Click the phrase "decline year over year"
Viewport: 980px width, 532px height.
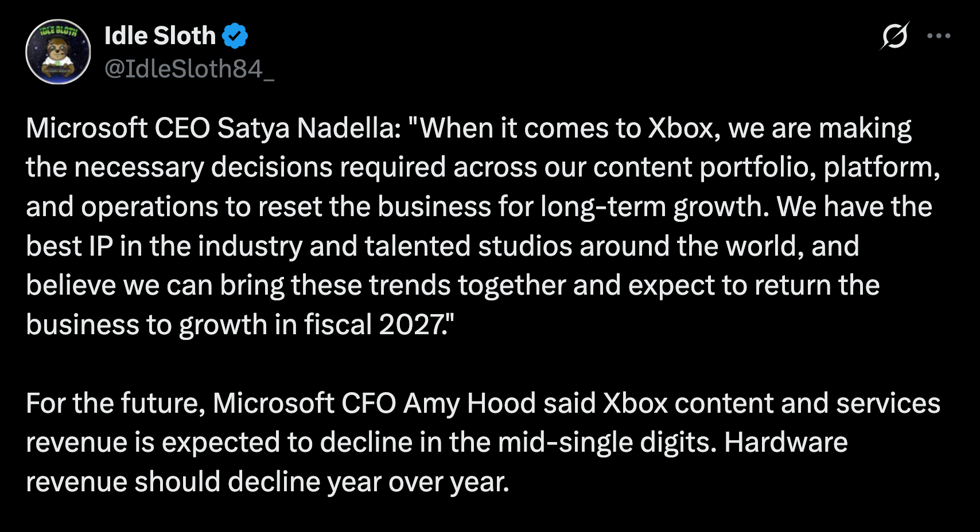click(x=368, y=482)
